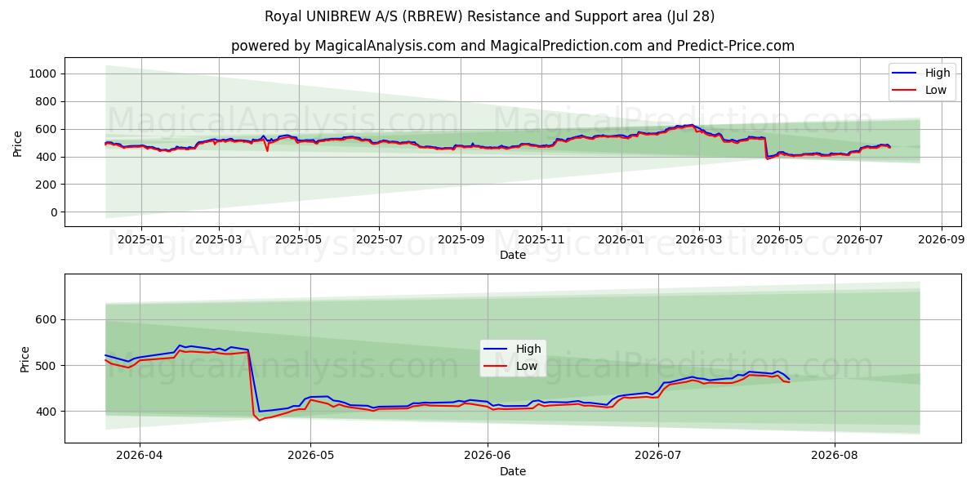Click the 2026-03 date tick on top chart
Screen dimensions: 980x490
[x=699, y=240]
